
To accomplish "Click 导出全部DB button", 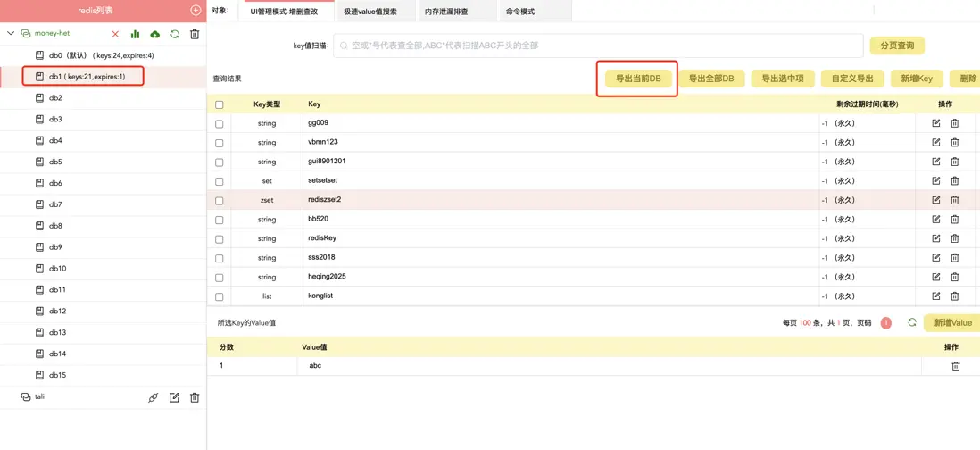I will point(711,79).
